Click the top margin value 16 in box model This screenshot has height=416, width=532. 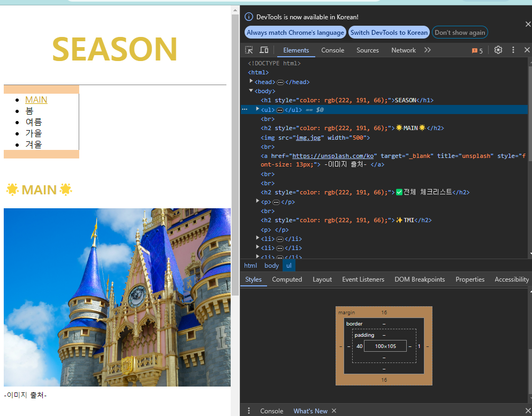click(384, 313)
